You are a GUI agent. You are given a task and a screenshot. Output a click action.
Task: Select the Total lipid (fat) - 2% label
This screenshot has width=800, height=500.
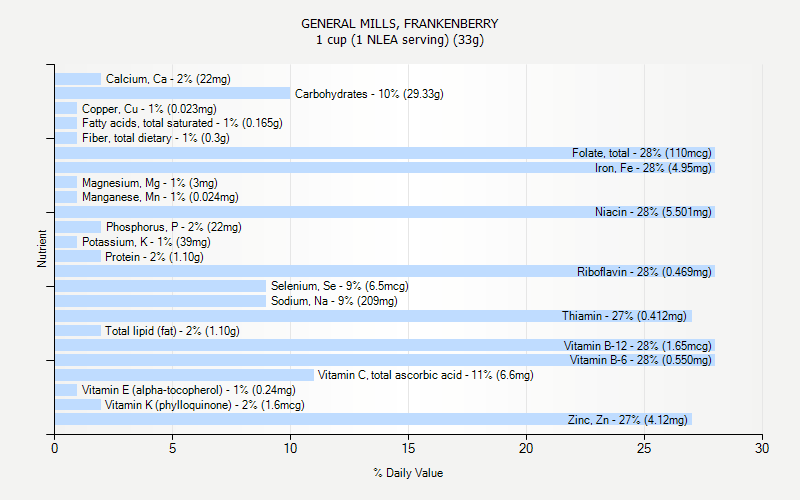pyautogui.click(x=172, y=331)
